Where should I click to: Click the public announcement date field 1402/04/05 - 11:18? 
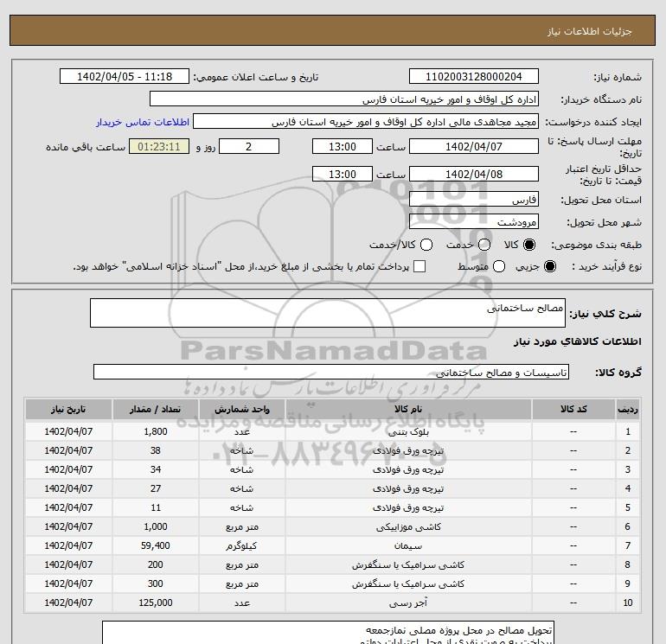tap(125, 76)
